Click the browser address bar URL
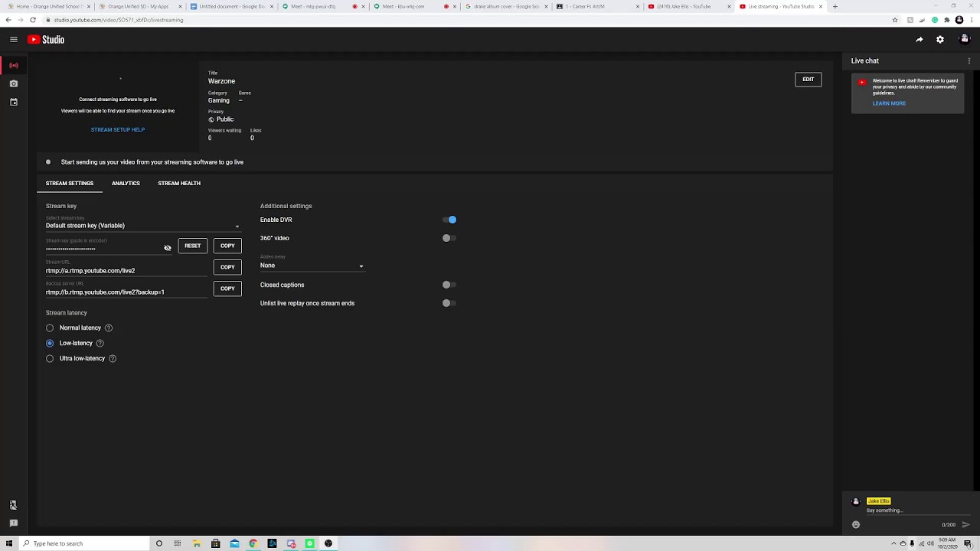 pos(119,20)
